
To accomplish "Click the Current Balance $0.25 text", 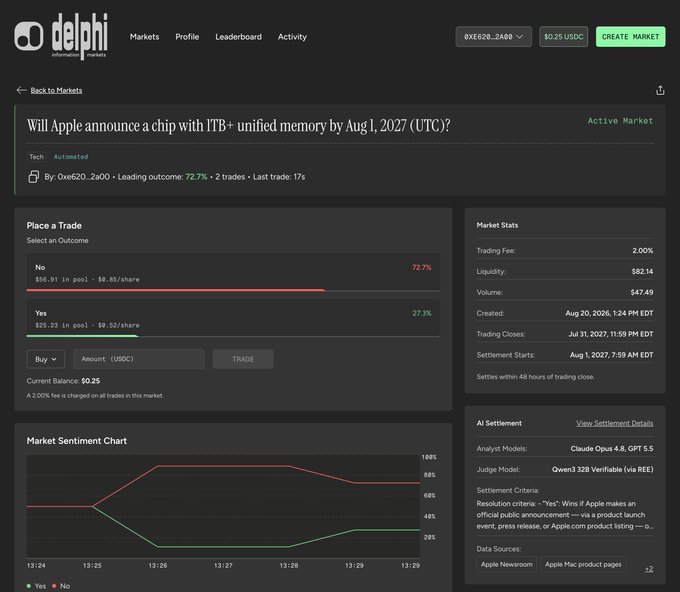I will point(63,381).
